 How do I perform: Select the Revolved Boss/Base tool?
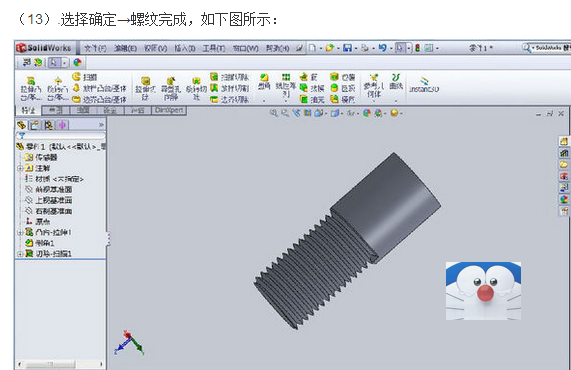pyautogui.click(x=58, y=88)
